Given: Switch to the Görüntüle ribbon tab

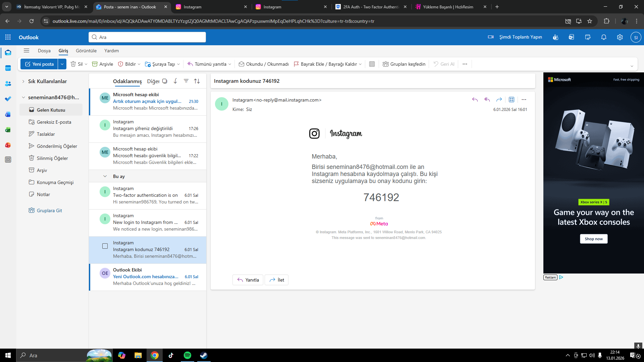Looking at the screenshot, I should [86, 51].
